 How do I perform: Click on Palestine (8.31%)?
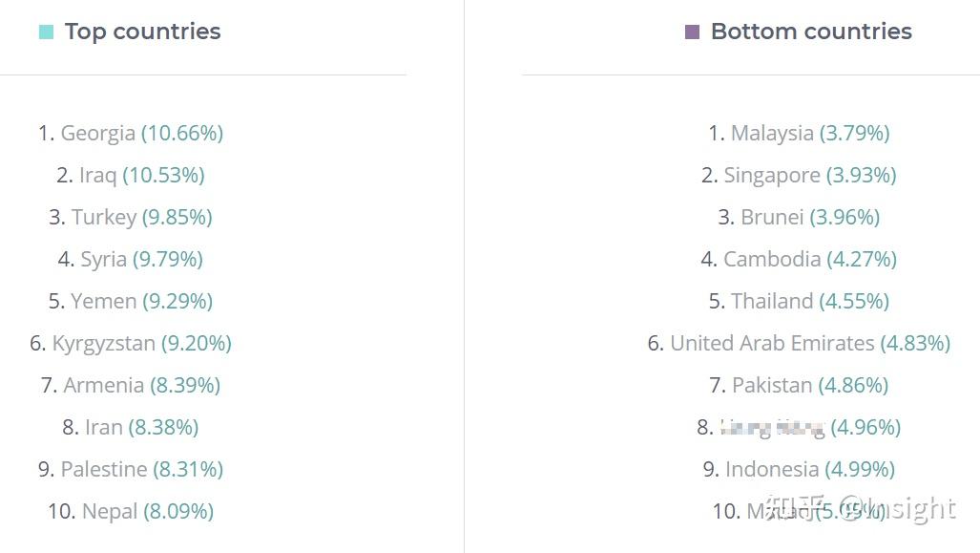pos(131,469)
